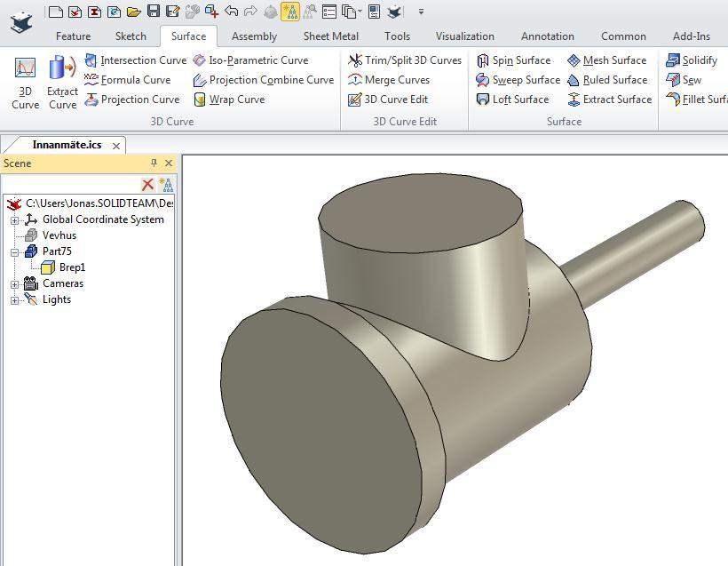Click the Save As disk-with-pencil icon
This screenshot has width=728, height=566.
pos(173,12)
